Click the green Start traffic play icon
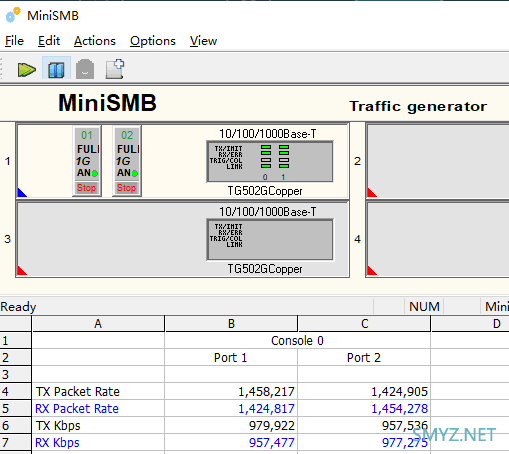The height and width of the screenshot is (454, 509). (x=27, y=70)
